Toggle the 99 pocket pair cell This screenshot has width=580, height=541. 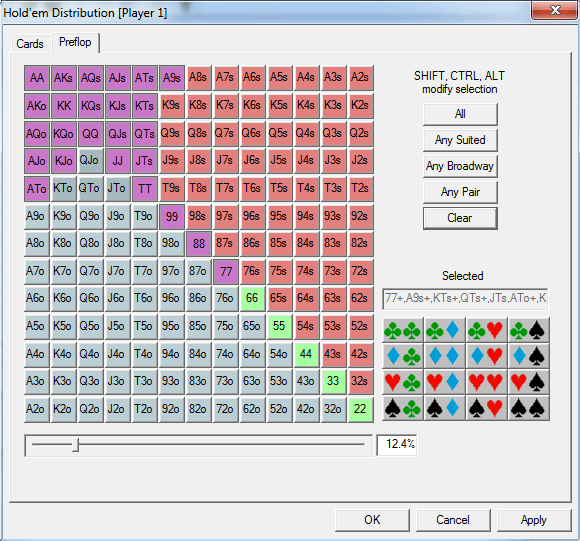[172, 216]
